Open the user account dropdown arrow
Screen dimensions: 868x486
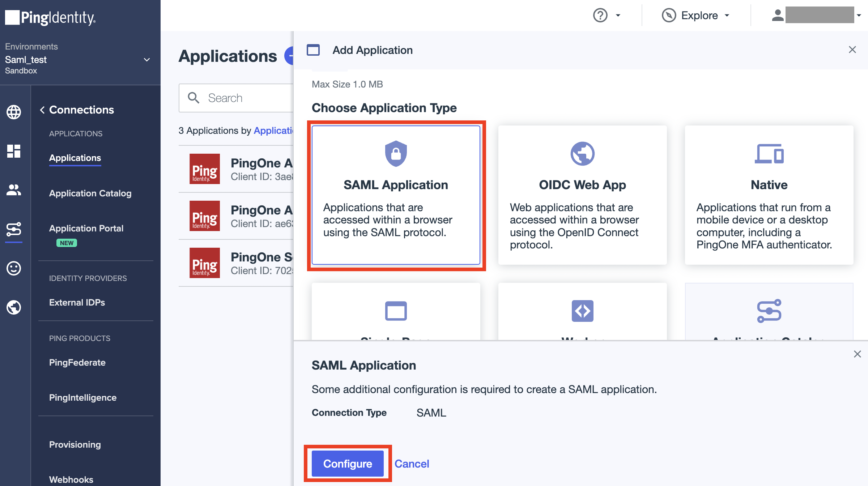[x=859, y=15]
